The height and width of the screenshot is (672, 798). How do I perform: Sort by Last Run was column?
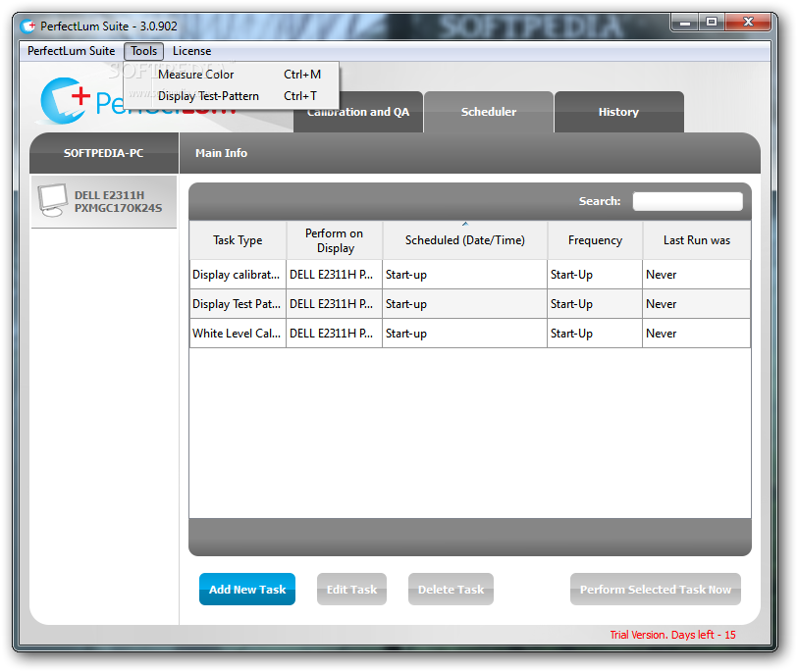coord(697,240)
